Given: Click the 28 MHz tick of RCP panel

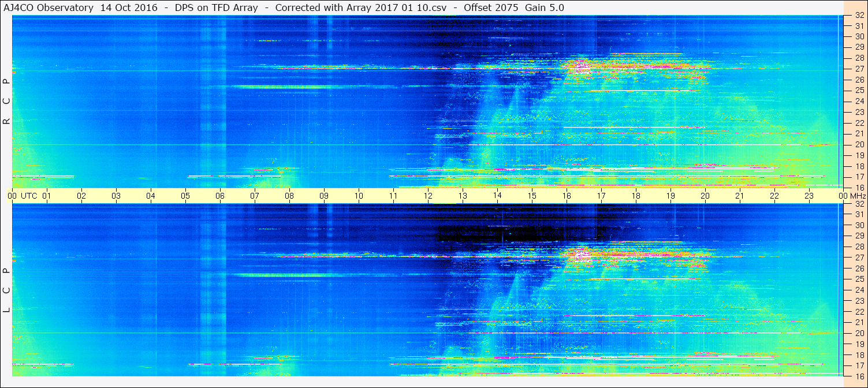Looking at the screenshot, I should point(859,58).
